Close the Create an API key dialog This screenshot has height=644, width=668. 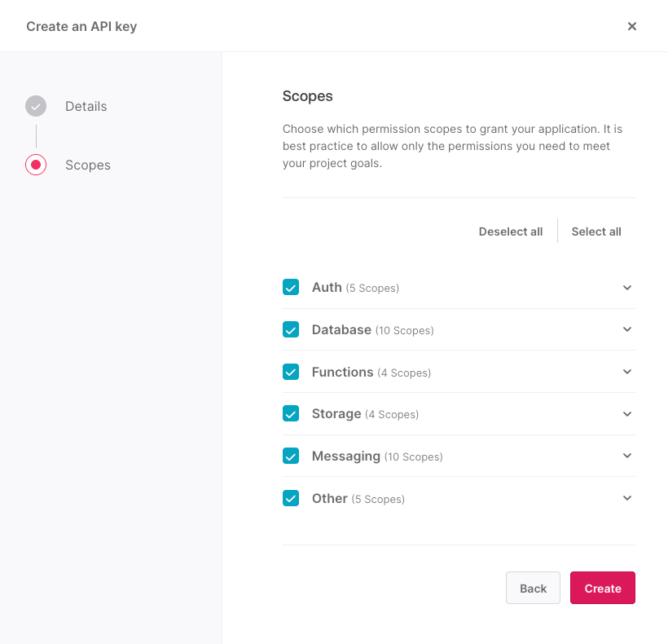pos(632,26)
